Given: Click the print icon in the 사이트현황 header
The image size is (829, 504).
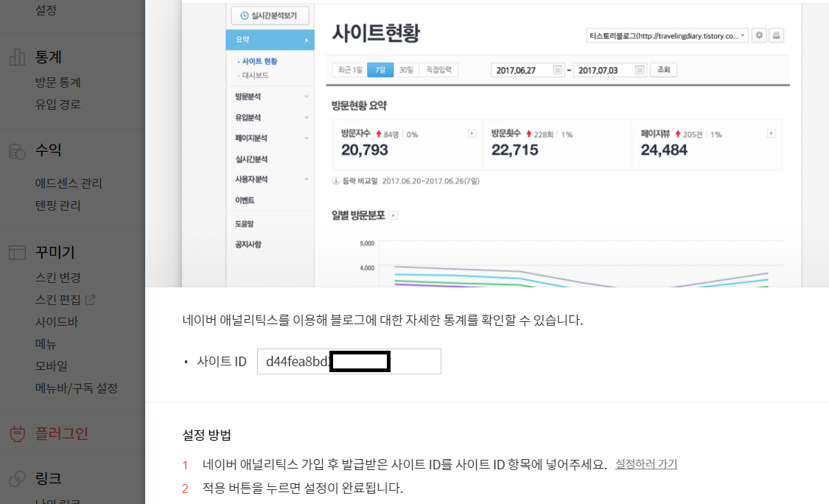Looking at the screenshot, I should click(x=776, y=34).
